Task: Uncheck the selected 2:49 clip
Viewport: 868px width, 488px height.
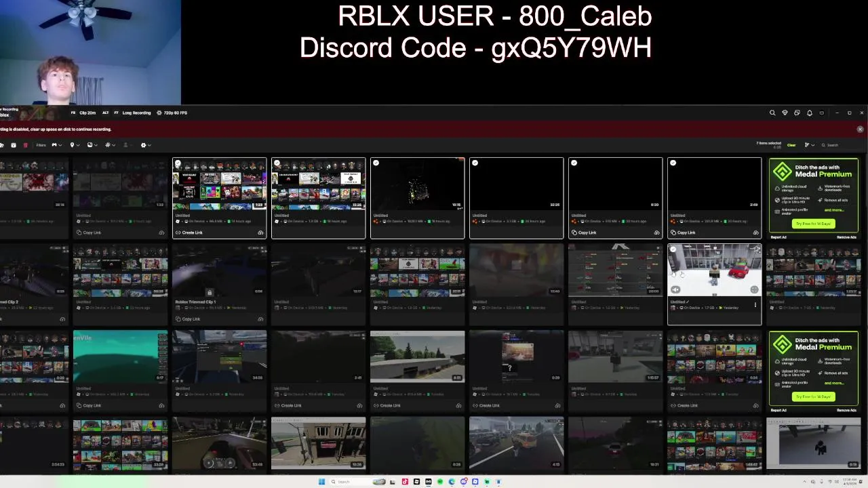Action: pos(673,163)
